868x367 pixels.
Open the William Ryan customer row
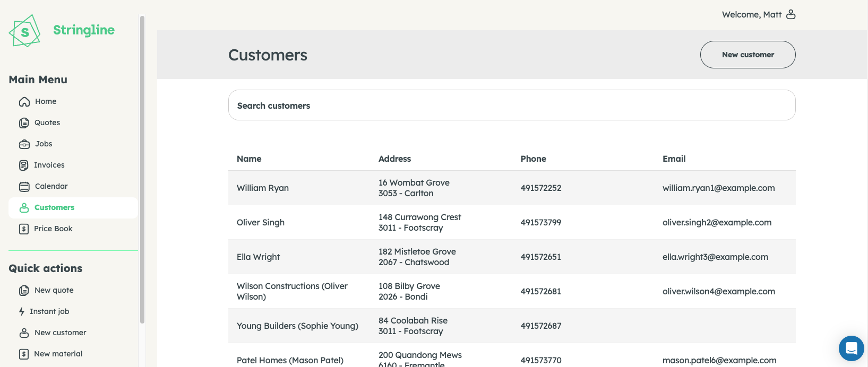[512, 188]
